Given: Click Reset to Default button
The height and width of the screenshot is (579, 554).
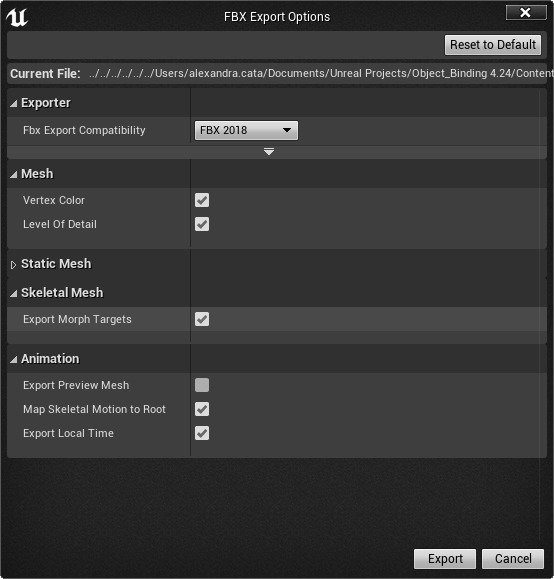Looking at the screenshot, I should point(493,45).
